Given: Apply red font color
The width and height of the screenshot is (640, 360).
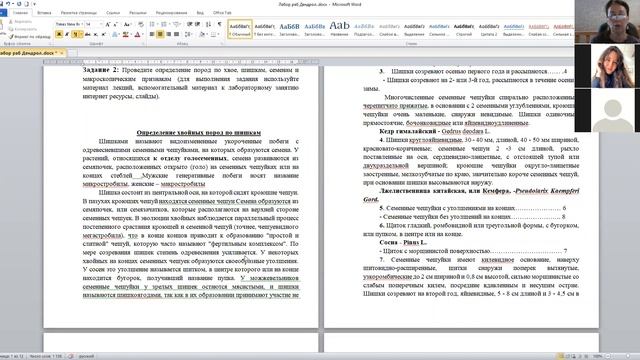Looking at the screenshot, I should (138, 34).
